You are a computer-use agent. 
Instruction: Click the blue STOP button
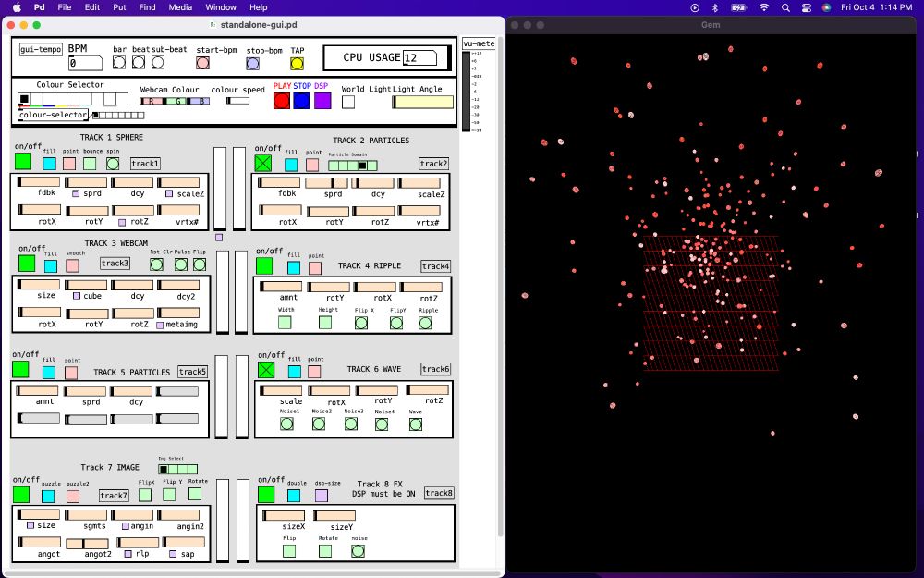tap(302, 101)
